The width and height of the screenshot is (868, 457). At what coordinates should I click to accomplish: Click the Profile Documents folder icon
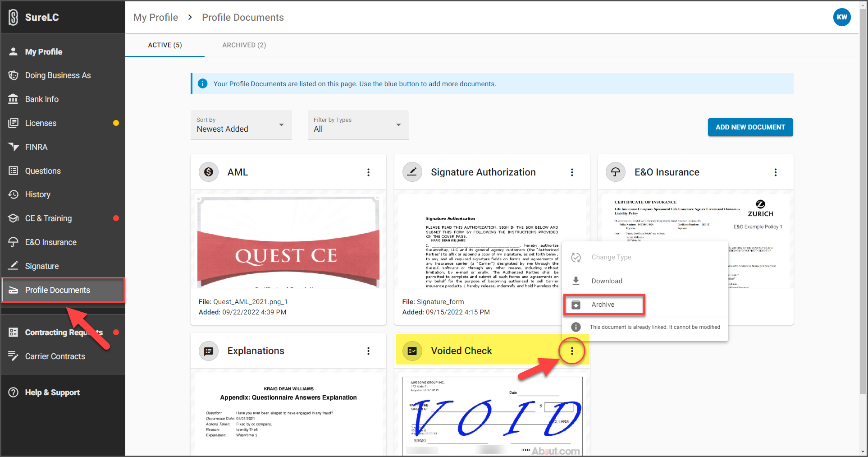coord(14,290)
